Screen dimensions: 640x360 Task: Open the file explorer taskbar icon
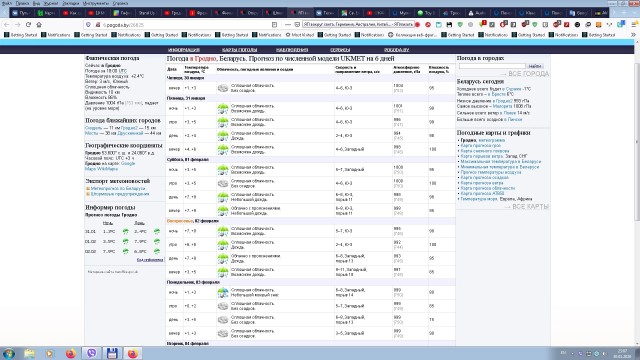point(29,353)
